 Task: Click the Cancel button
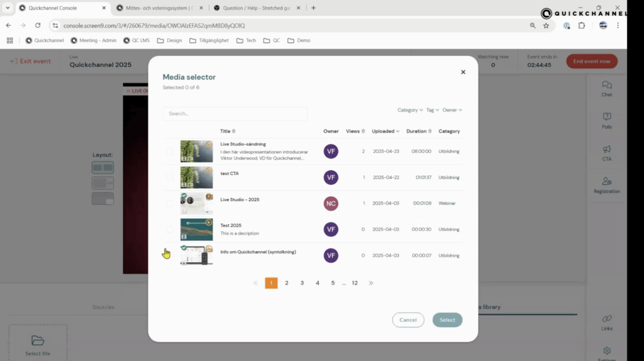(408, 320)
